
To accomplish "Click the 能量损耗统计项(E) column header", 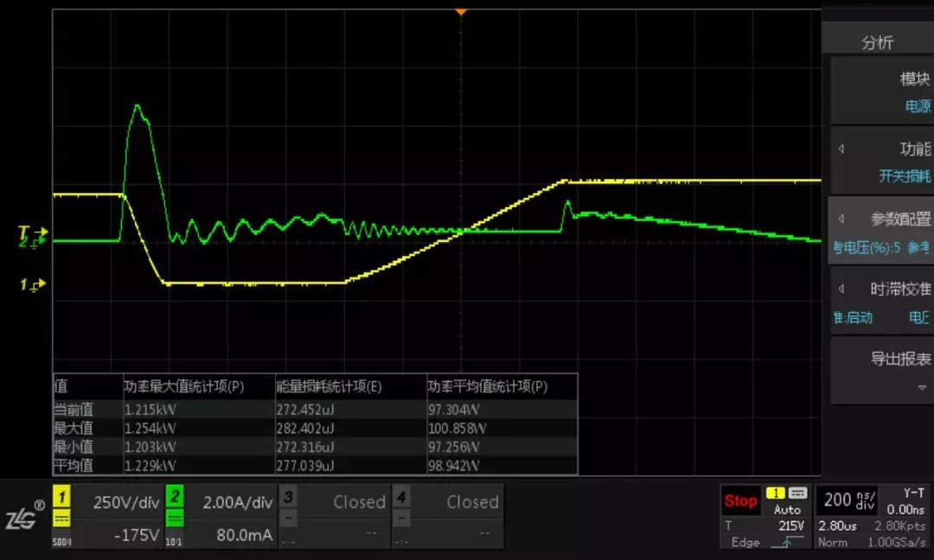I will point(329,387).
